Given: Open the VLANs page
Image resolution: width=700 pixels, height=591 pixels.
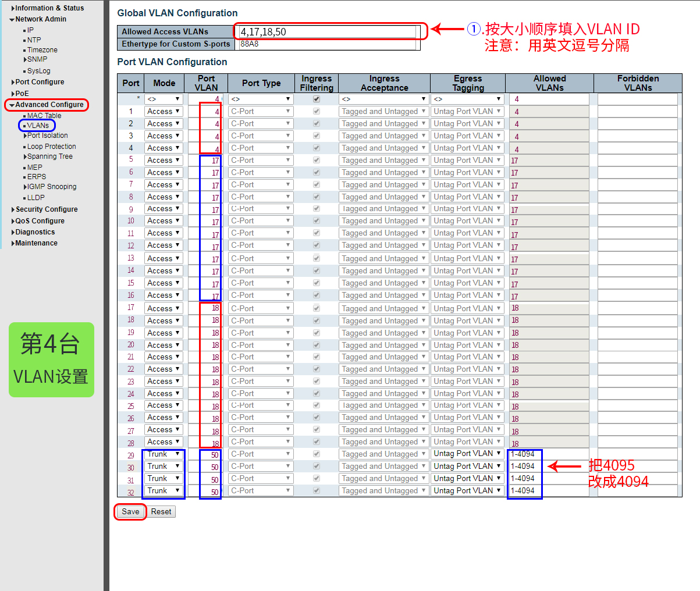Looking at the screenshot, I should click(38, 126).
